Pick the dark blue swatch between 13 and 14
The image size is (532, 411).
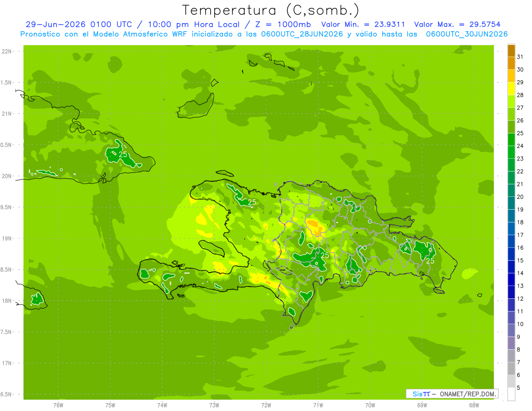(x=511, y=279)
